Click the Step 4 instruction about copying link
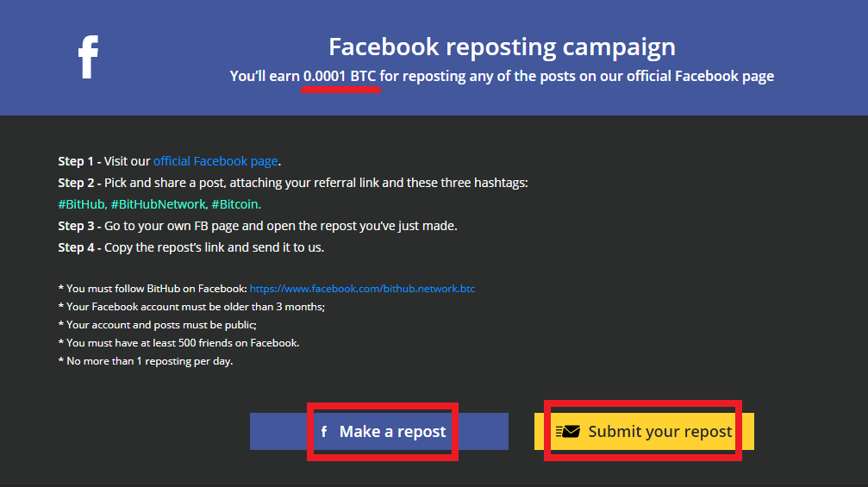 [x=191, y=247]
